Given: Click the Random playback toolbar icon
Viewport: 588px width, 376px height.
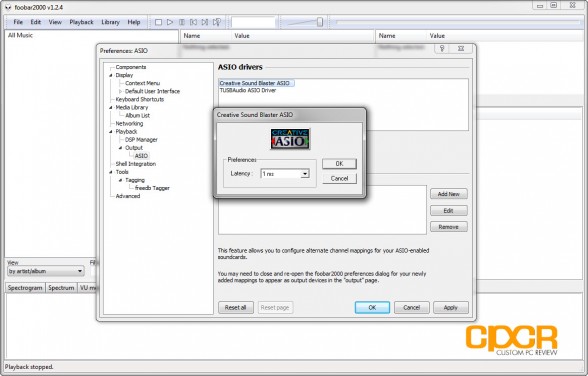Looking at the screenshot, I should click(217, 22).
